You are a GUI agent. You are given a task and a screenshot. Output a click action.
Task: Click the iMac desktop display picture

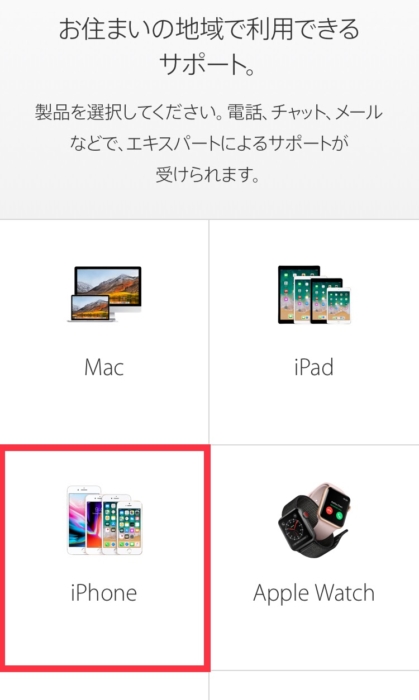tap(108, 288)
